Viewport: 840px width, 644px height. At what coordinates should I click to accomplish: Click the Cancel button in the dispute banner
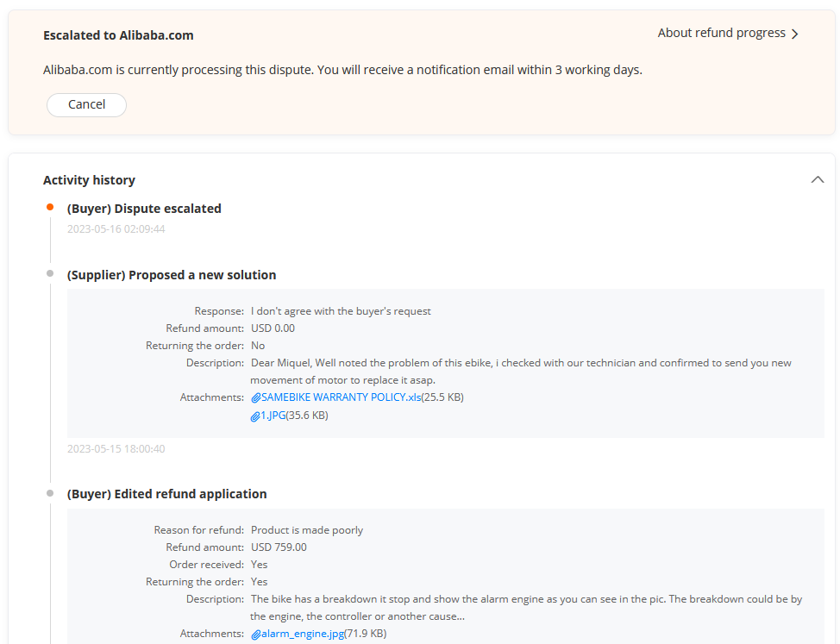86,104
